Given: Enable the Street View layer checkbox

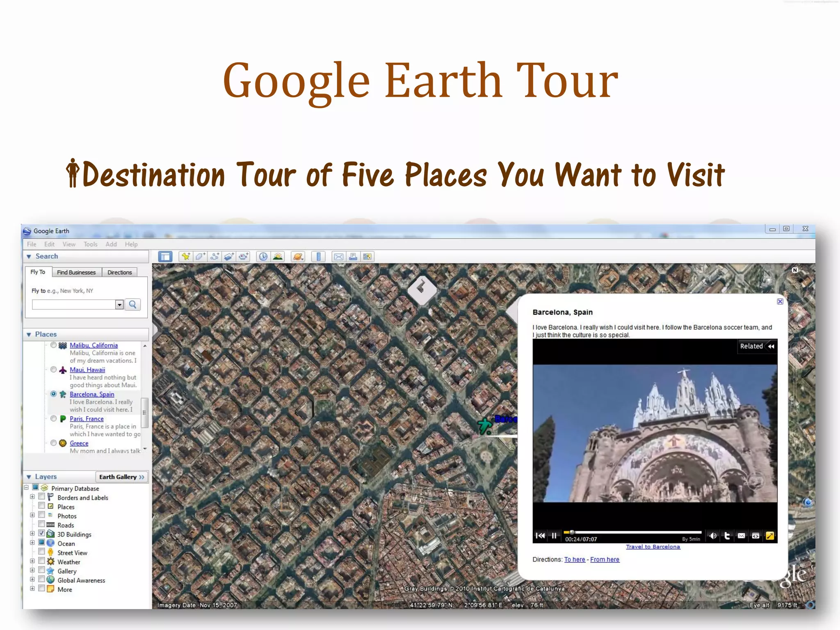Looking at the screenshot, I should pos(41,552).
